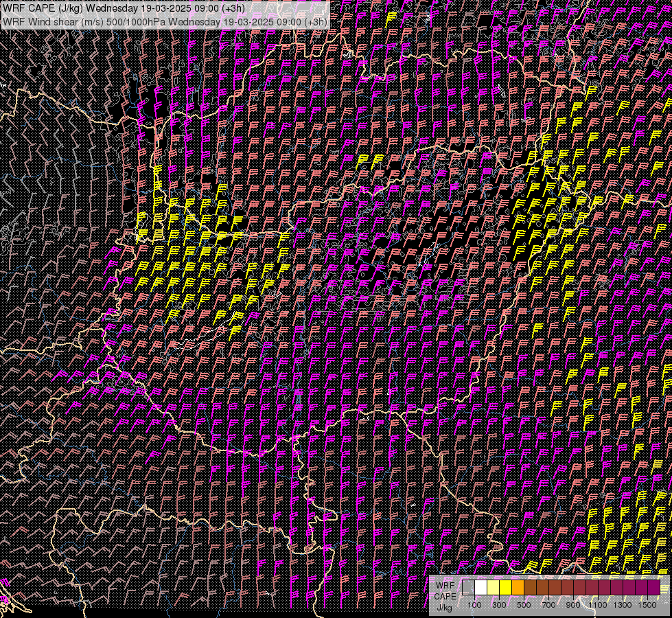Select the orange legend swatch

point(518,587)
